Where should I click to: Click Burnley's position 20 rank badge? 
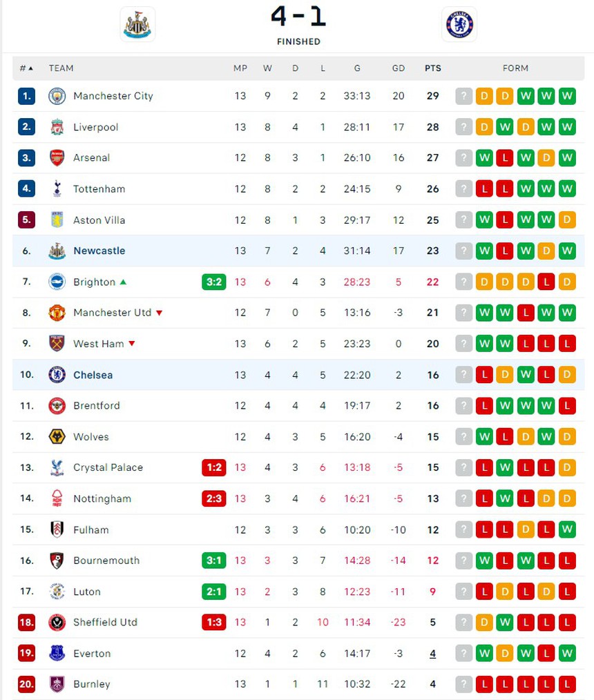point(26,684)
